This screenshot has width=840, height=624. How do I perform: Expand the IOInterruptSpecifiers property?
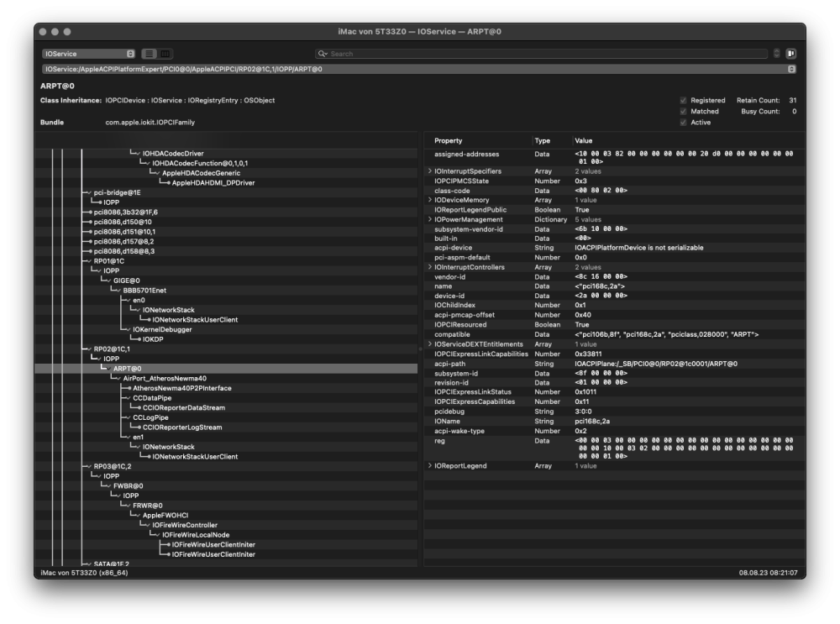[429, 171]
